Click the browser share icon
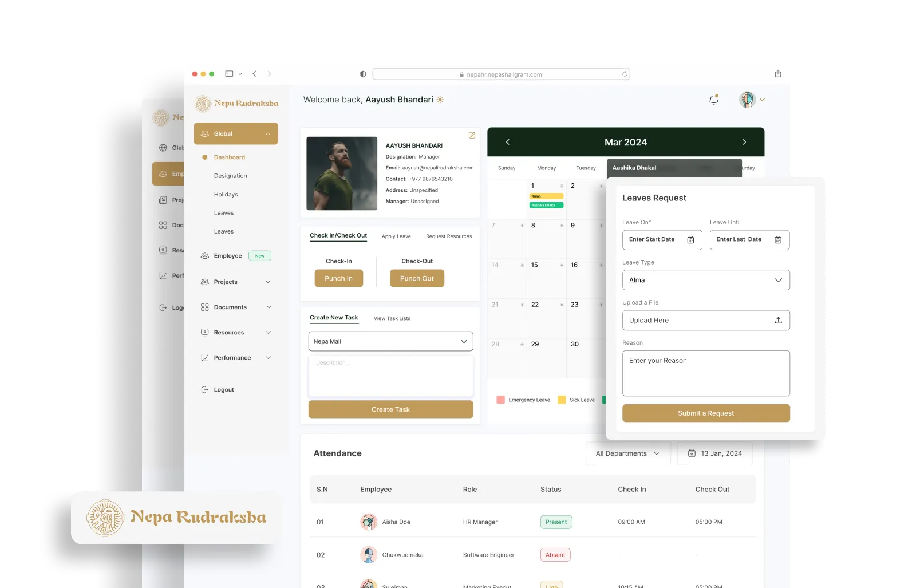 point(777,74)
